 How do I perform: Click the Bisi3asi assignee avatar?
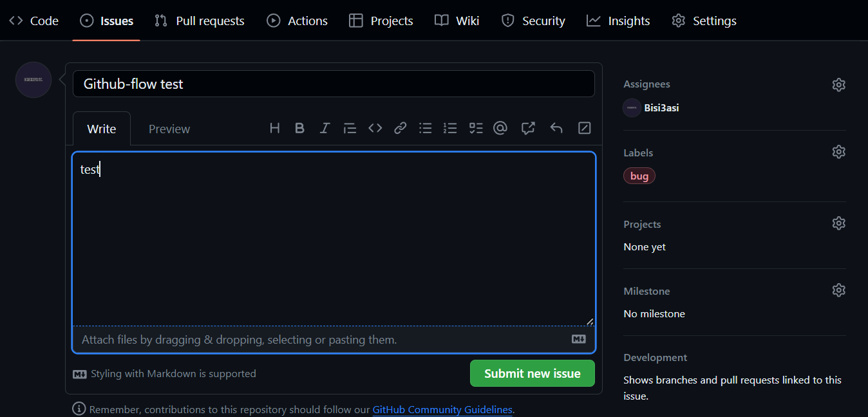click(x=632, y=107)
